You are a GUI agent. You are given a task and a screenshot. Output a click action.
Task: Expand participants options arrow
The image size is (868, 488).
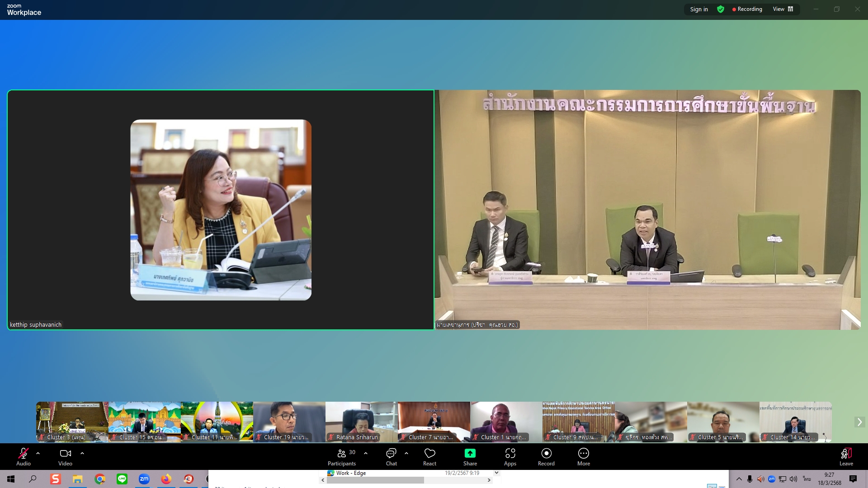tap(366, 453)
